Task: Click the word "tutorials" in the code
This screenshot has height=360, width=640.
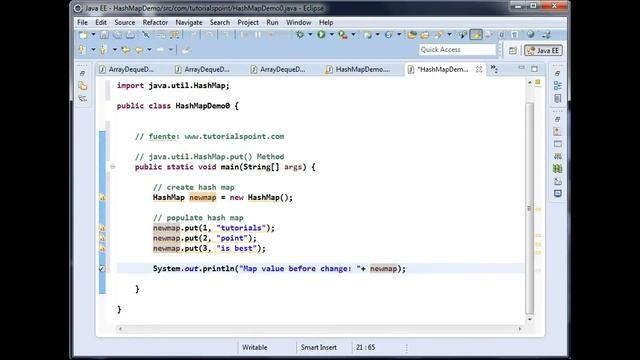Action: [x=241, y=228]
